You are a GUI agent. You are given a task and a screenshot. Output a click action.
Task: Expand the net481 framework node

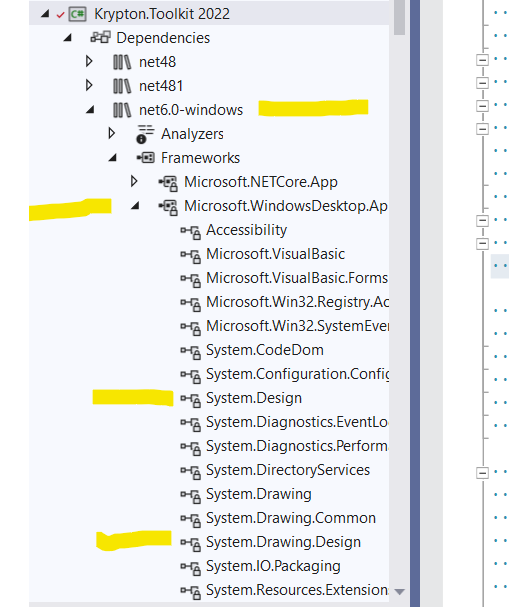click(x=89, y=85)
